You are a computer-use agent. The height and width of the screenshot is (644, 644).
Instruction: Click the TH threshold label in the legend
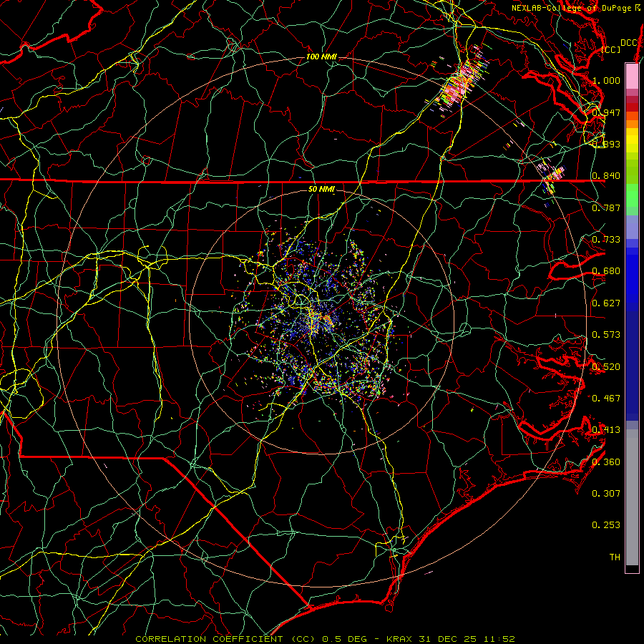click(x=615, y=557)
